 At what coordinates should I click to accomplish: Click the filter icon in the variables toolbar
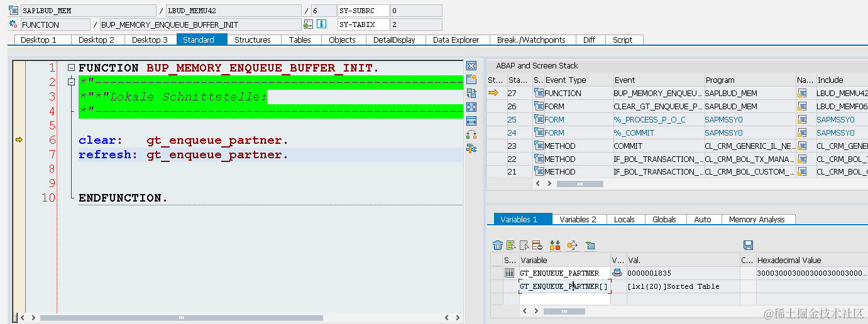590,245
